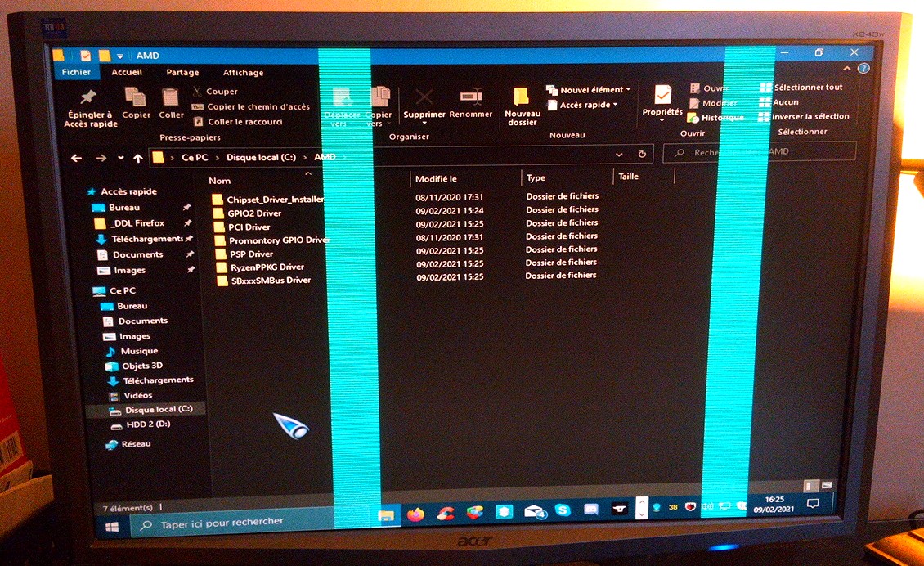The image size is (924, 566).
Task: Expand the breadcrumb chevron after Ce PC
Action: [x=217, y=158]
